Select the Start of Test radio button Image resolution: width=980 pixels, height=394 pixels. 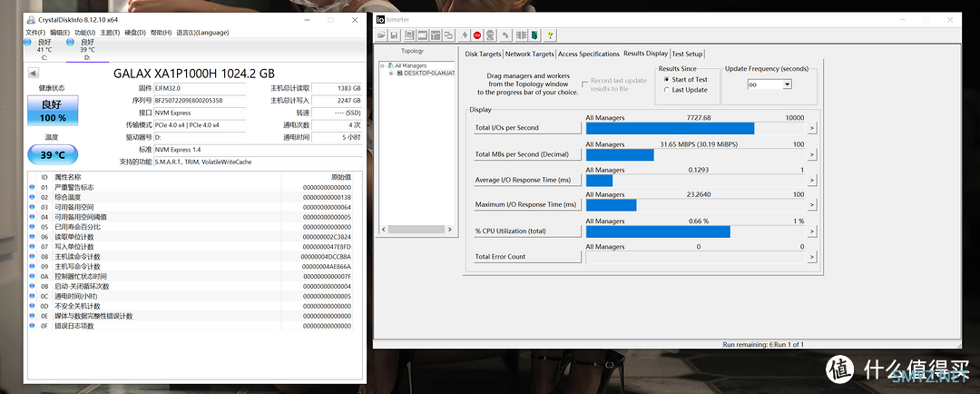(666, 79)
